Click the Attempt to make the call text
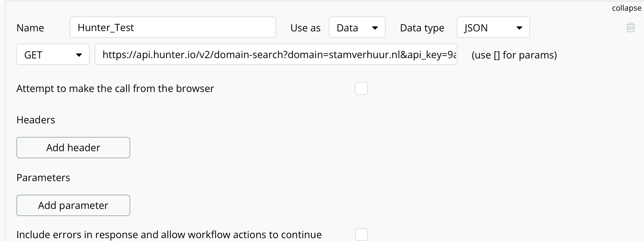644x241 pixels. tap(115, 88)
